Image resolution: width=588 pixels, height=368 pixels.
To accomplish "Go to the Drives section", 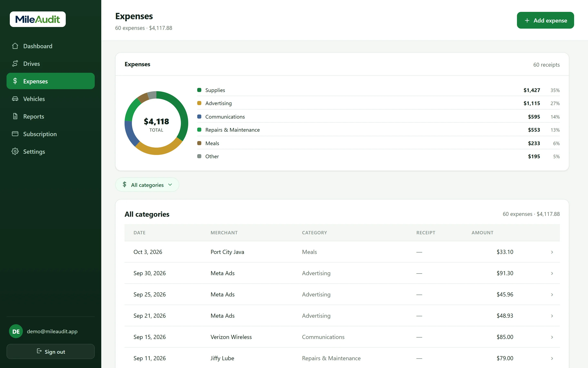I will click(51, 64).
